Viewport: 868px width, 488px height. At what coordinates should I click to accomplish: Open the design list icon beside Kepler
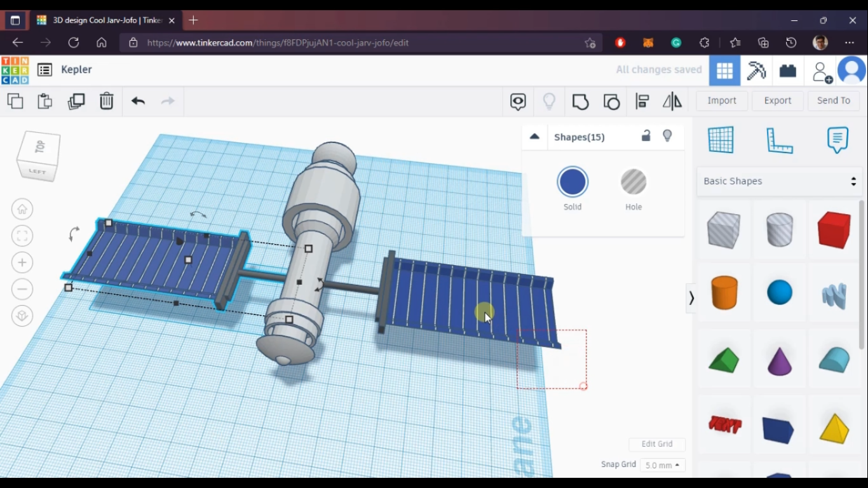coord(44,70)
